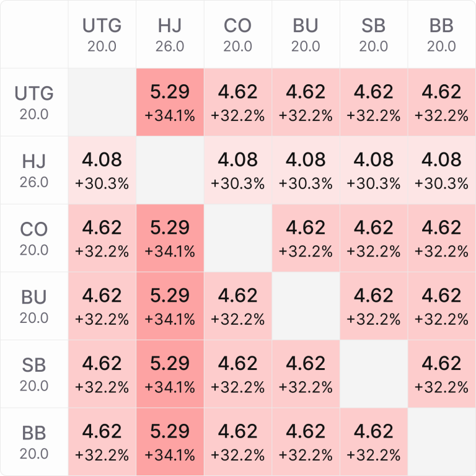The image size is (476, 476).
Task: Click the CO column header
Action: pos(238,35)
